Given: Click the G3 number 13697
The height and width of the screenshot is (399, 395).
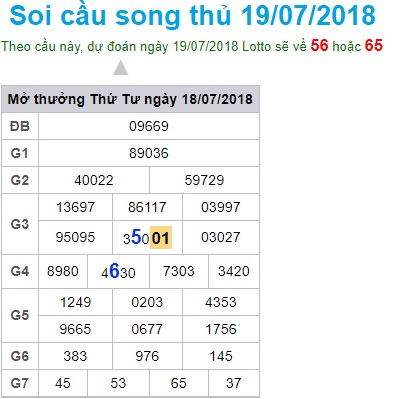Looking at the screenshot, I should (75, 207).
